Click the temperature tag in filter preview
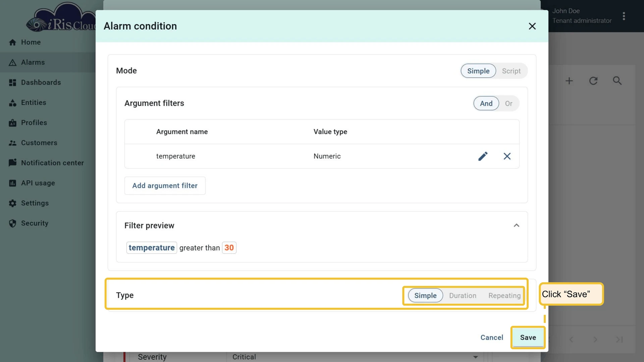The height and width of the screenshot is (362, 644). (152, 248)
